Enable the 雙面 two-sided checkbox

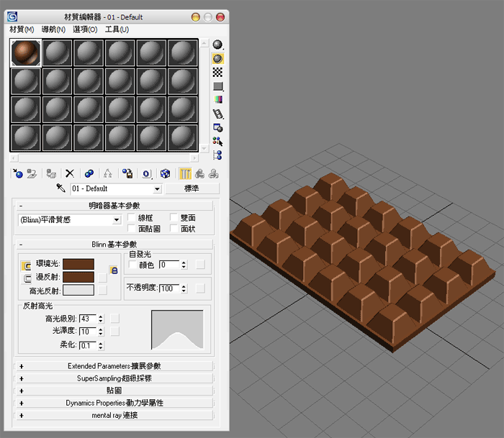[174, 217]
